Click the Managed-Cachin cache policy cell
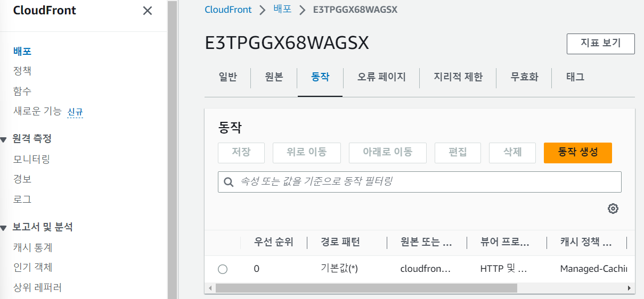 coord(593,269)
